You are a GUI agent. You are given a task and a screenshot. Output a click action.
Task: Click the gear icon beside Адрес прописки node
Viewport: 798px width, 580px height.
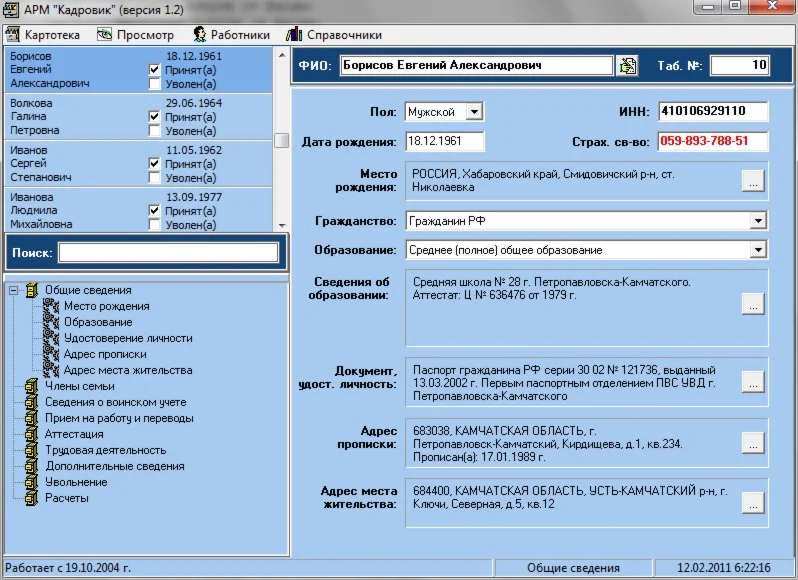click(x=50, y=354)
